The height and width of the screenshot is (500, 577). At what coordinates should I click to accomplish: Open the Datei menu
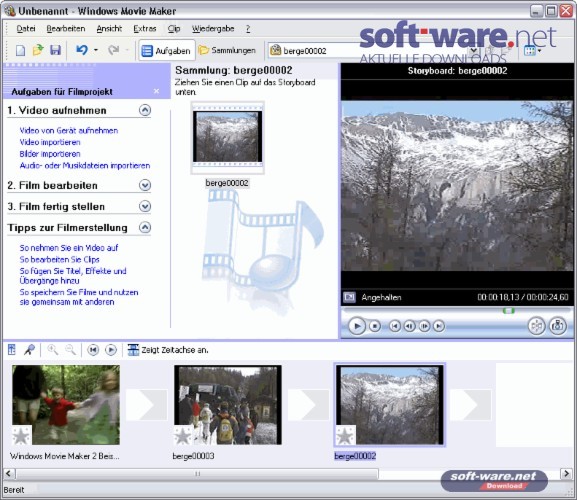(x=26, y=28)
